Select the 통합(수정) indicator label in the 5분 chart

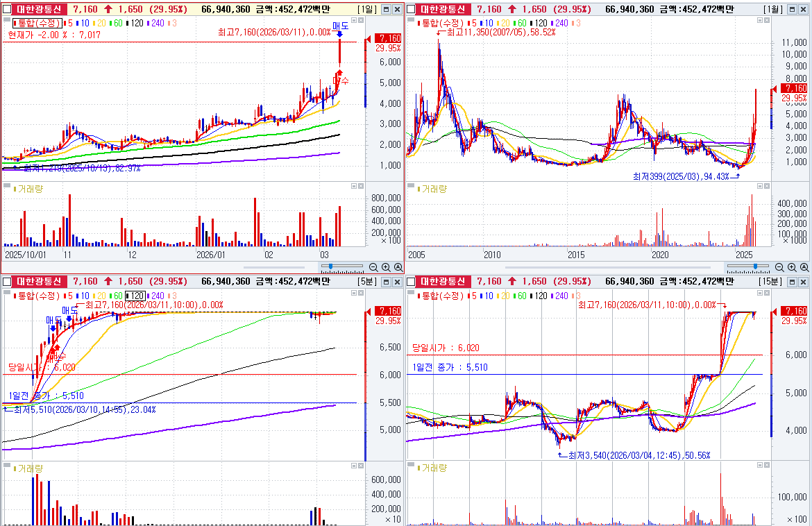click(36, 296)
